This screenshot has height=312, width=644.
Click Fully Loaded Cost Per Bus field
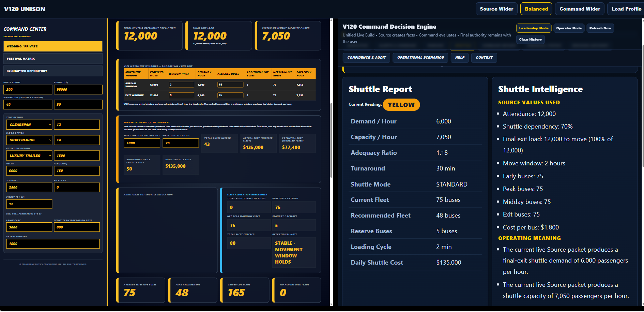[142, 143]
